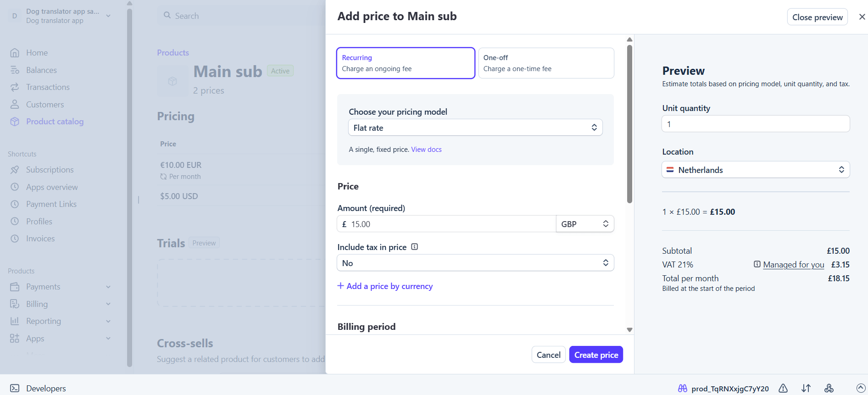Open the Netherlands location dropdown
This screenshot has width=868, height=395.
(756, 170)
